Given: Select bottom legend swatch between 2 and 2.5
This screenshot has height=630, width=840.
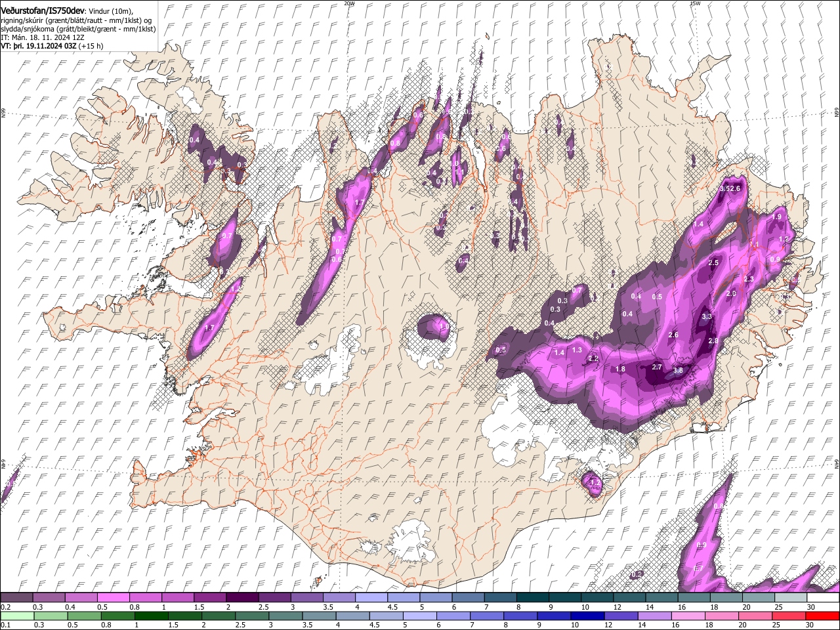Looking at the screenshot, I should click(219, 616).
